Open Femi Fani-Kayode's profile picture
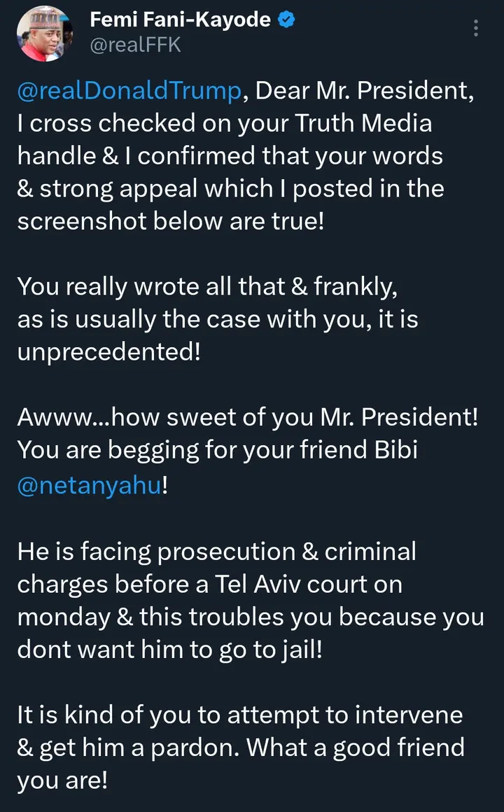Screen dimensions: 504x812 click(43, 34)
